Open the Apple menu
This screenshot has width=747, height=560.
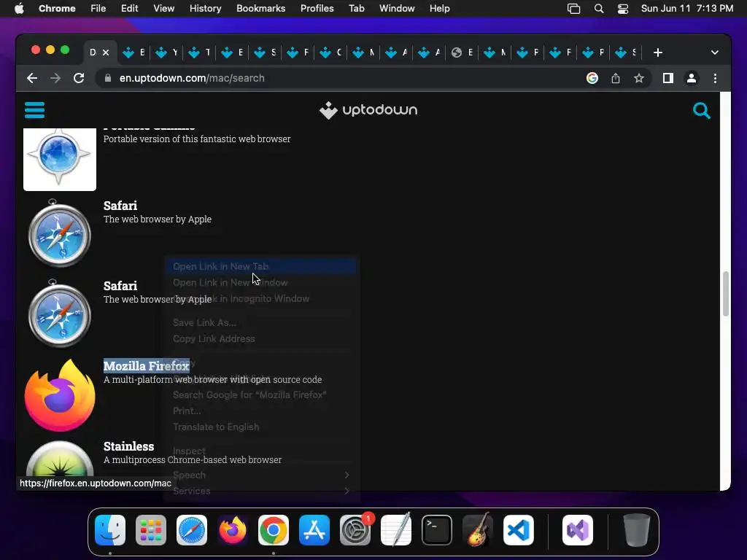tap(19, 8)
